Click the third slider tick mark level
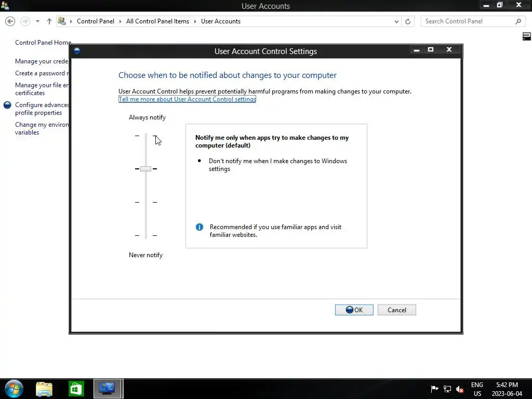 (146, 202)
